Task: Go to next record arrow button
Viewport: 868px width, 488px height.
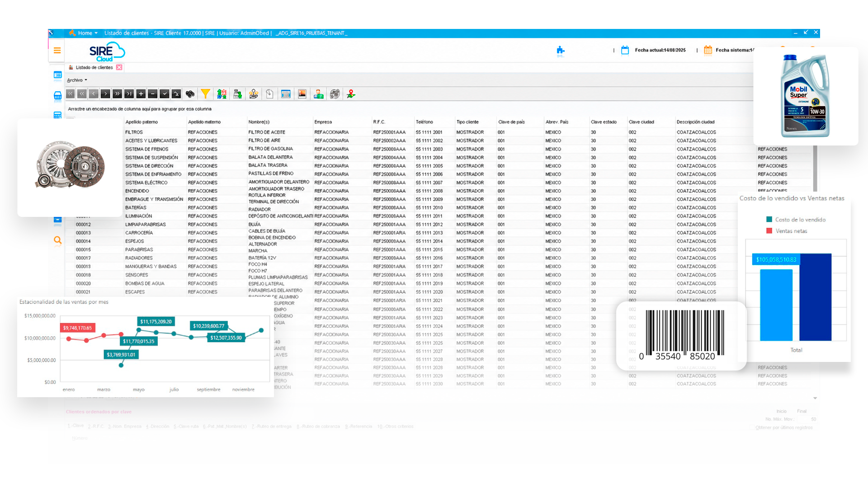Action: pos(105,94)
